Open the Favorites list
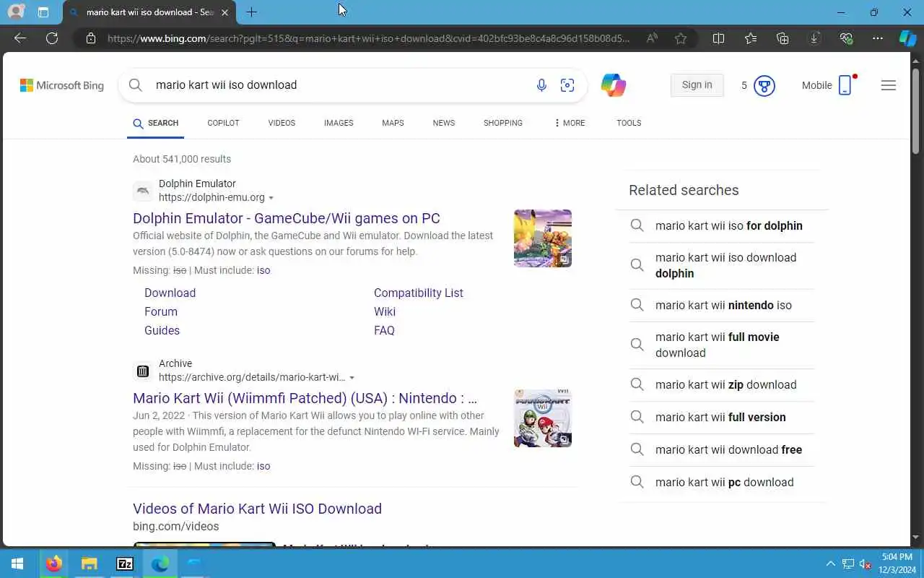This screenshot has width=924, height=578. point(751,38)
